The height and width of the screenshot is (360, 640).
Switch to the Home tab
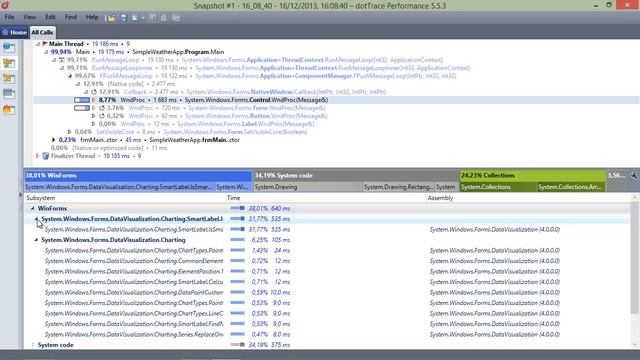click(14, 32)
